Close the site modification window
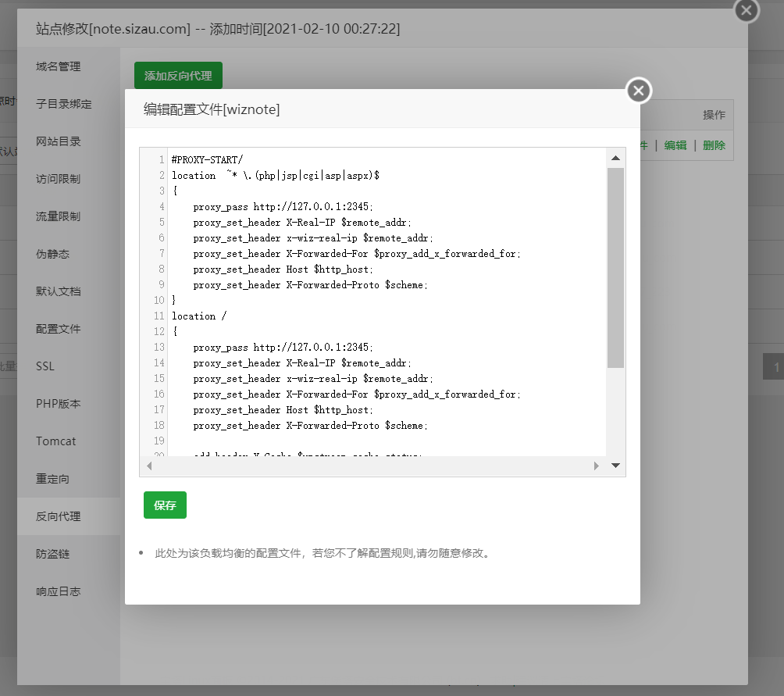The image size is (784, 696). [x=746, y=11]
